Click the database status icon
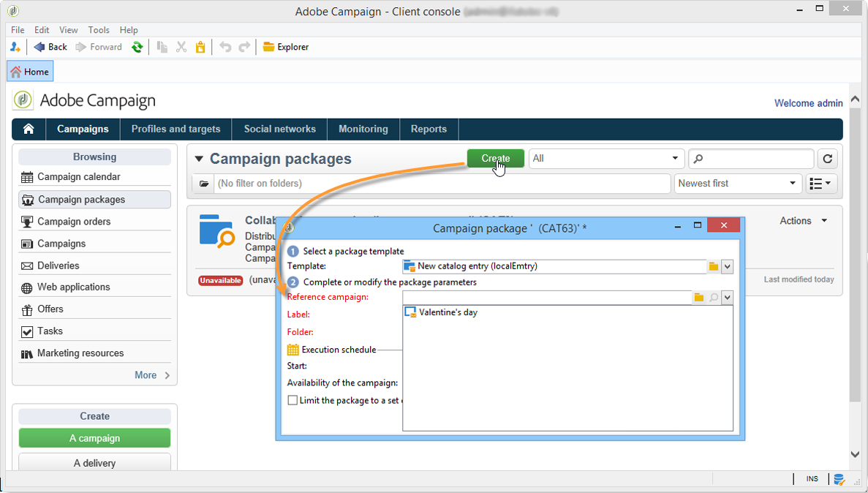This screenshot has height=493, width=868. (839, 479)
